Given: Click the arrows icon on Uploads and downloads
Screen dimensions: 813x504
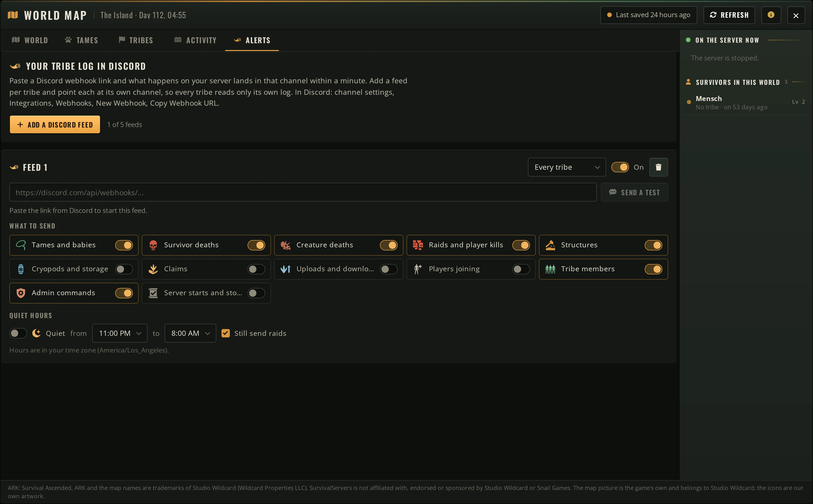Looking at the screenshot, I should pyautogui.click(x=286, y=269).
